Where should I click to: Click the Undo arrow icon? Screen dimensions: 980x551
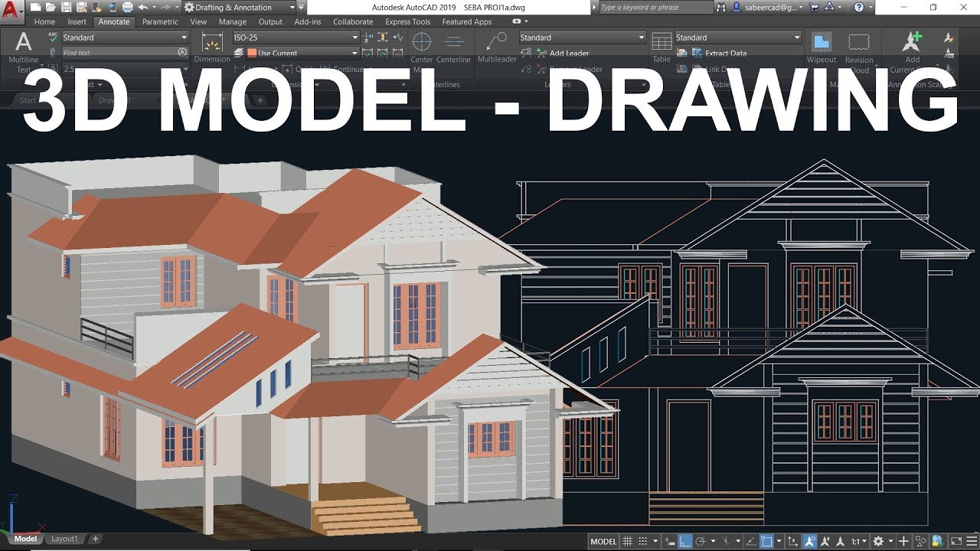tap(143, 7)
